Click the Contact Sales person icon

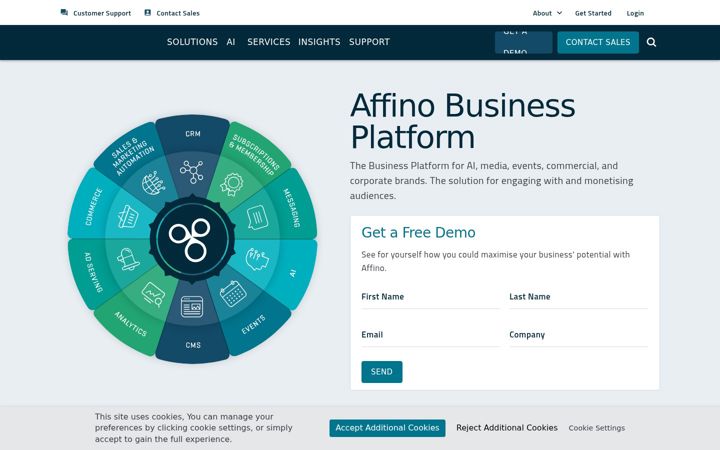click(147, 13)
